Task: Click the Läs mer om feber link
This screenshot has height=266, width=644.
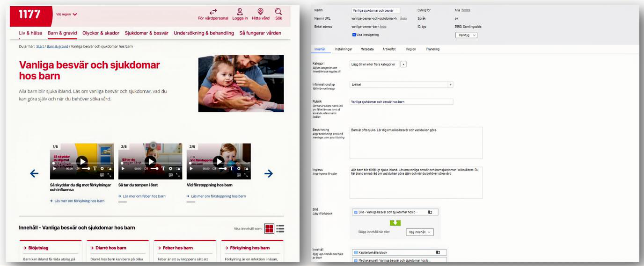Action: [142, 196]
